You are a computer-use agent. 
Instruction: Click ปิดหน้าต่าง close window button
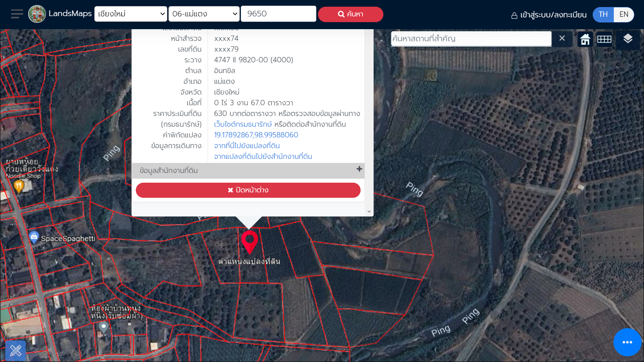pyautogui.click(x=248, y=190)
